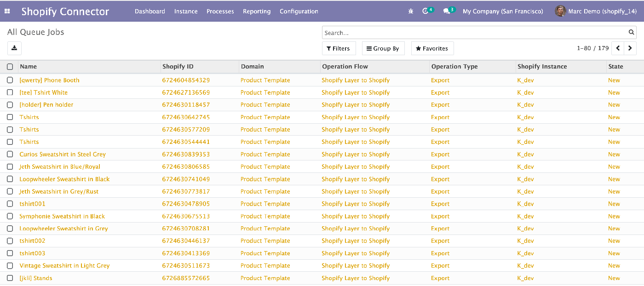Image resolution: width=644 pixels, height=286 pixels.
Task: Open the Processes menu
Action: (220, 11)
